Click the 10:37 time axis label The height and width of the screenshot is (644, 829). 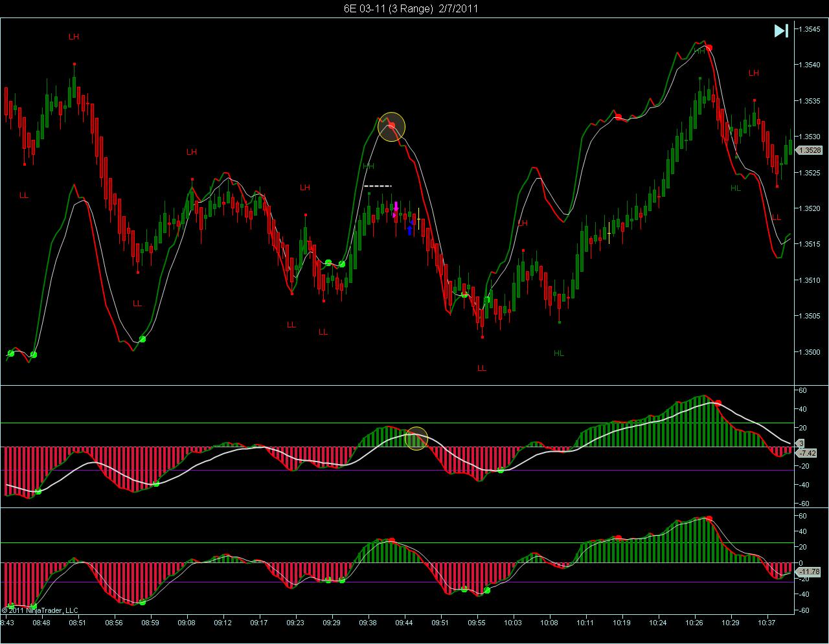(767, 623)
